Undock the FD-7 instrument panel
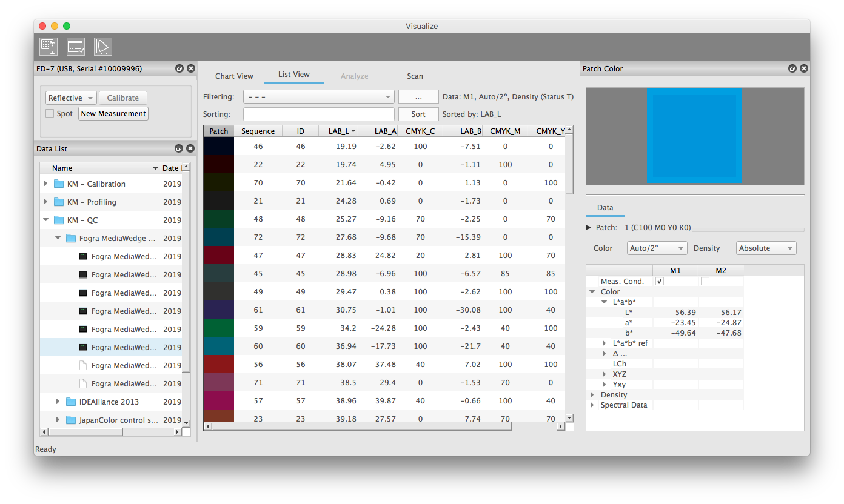The width and height of the screenshot is (844, 504). coord(179,69)
